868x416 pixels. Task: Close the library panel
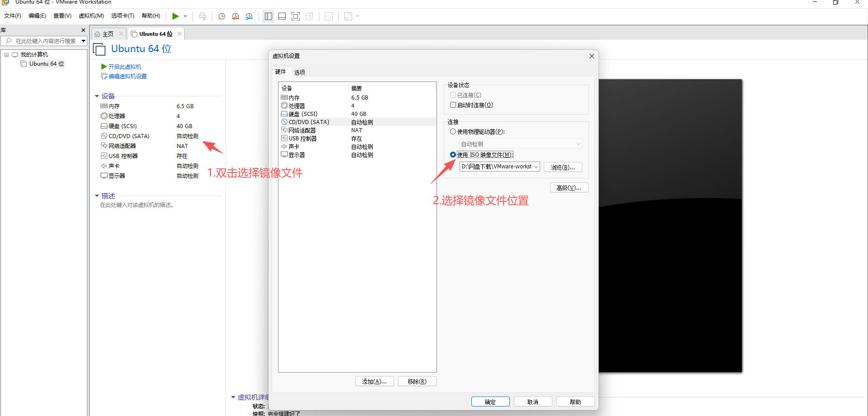point(83,30)
